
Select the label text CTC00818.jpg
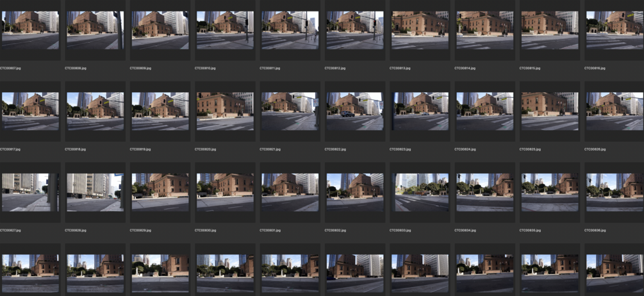[76, 149]
